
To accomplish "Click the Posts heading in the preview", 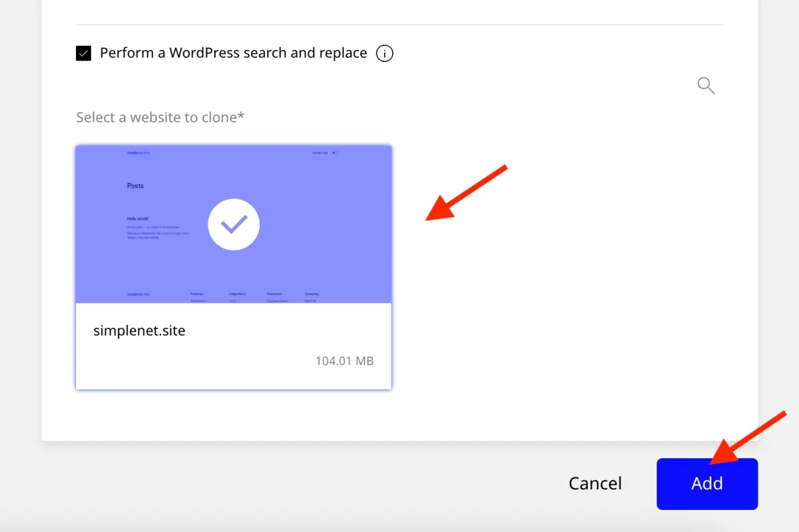I will coord(135,186).
